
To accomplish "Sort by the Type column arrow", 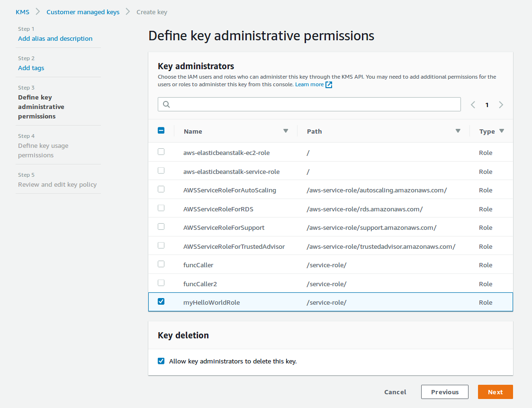I will 502,131.
